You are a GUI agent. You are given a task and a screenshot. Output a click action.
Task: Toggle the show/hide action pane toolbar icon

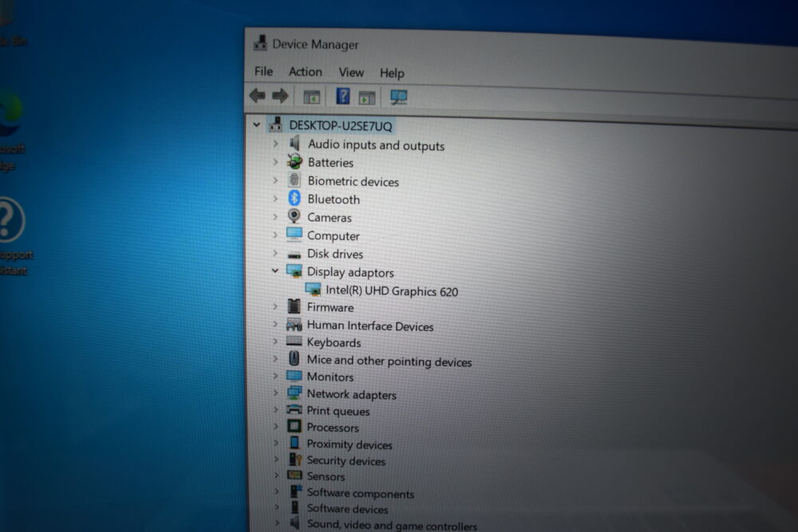tap(366, 97)
